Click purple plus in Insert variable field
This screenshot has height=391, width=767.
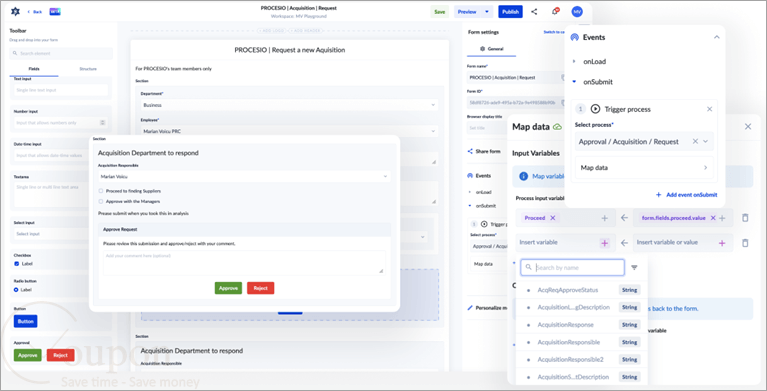(x=605, y=243)
